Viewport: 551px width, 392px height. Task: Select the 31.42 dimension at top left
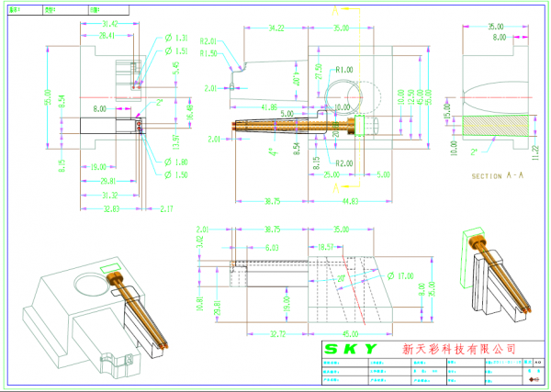click(x=108, y=22)
